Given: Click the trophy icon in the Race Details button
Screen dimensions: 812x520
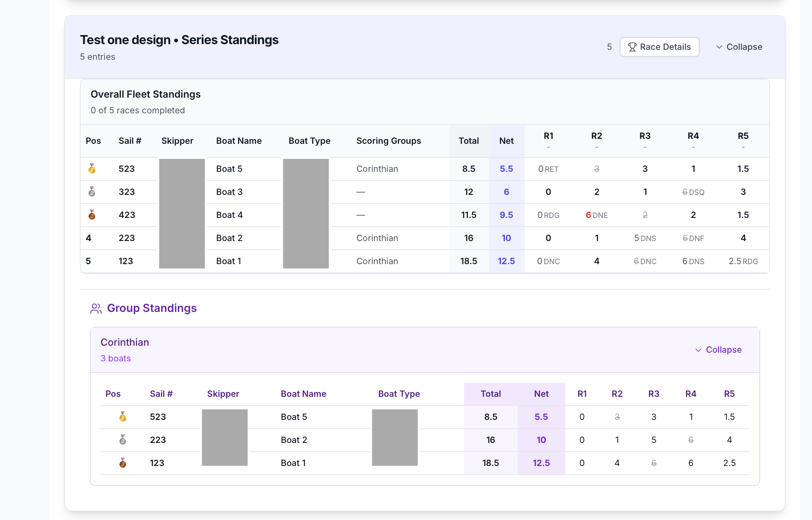Looking at the screenshot, I should (x=632, y=47).
